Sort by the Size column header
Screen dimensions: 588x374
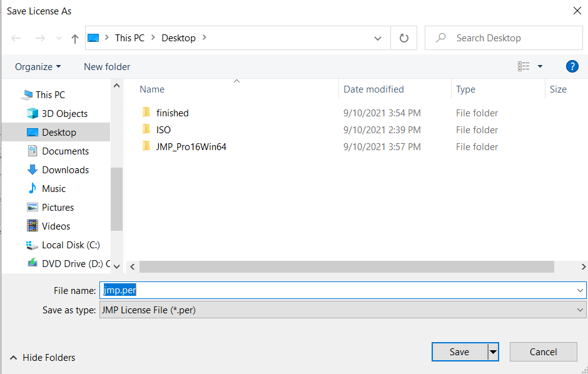click(558, 89)
